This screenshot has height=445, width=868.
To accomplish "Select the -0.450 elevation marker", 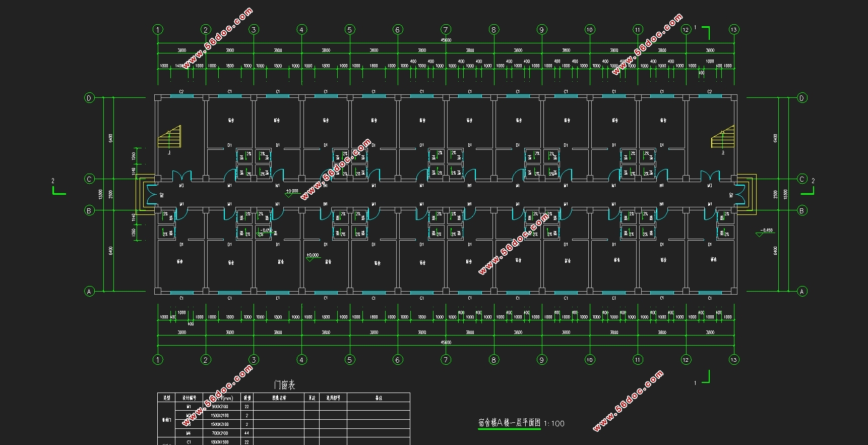I will 766,231.
